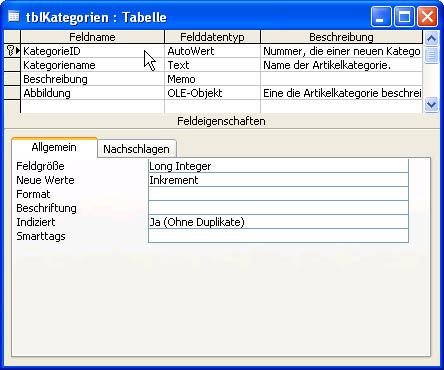Select the Abbildung field name cell
This screenshot has width=444, height=370.
pyautogui.click(x=92, y=93)
